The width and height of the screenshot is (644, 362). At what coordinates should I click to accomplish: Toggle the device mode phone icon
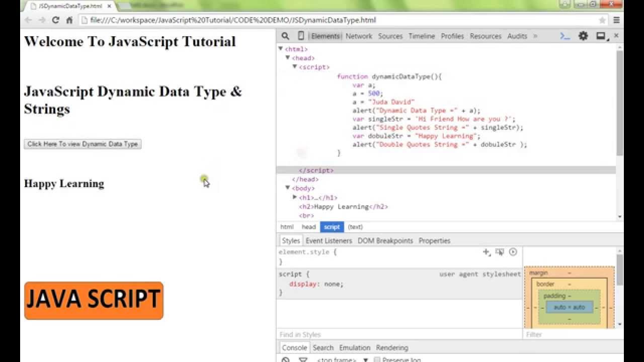(301, 36)
